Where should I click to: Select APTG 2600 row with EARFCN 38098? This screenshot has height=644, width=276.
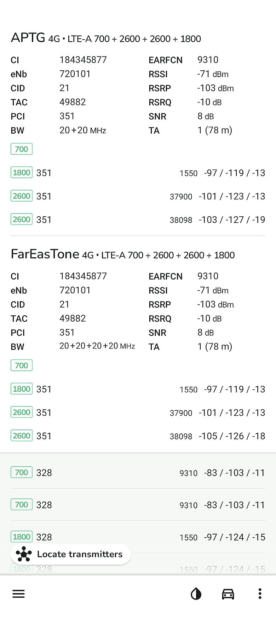point(138,219)
